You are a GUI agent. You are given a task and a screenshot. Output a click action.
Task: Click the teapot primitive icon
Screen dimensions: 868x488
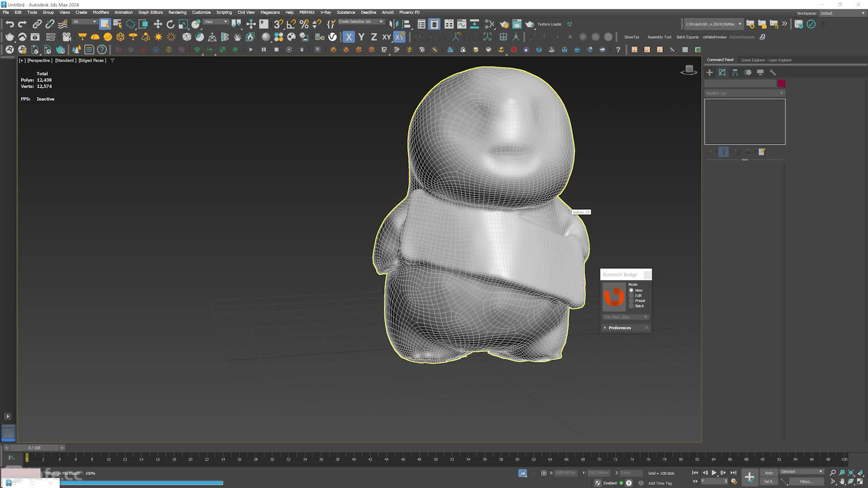(x=9, y=37)
